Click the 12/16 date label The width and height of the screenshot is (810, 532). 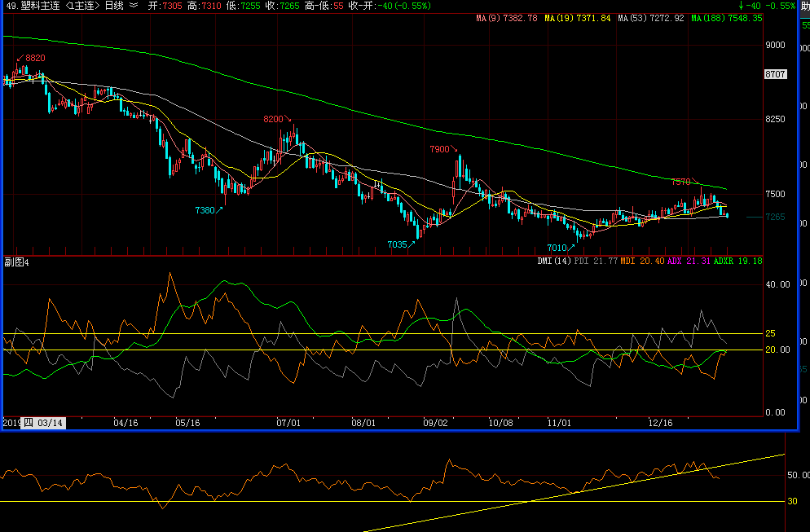coord(660,423)
